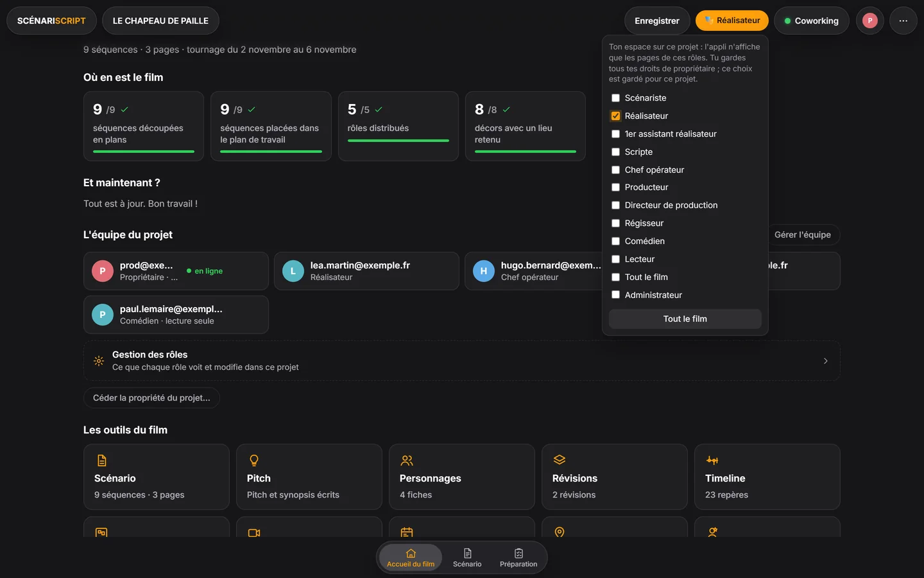Uncheck the Réalisateur role checkbox
The height and width of the screenshot is (578, 924).
click(615, 116)
